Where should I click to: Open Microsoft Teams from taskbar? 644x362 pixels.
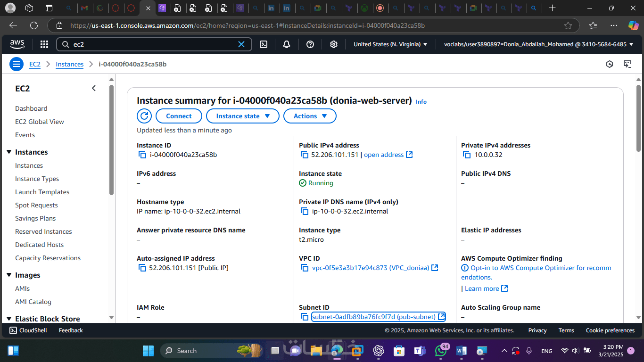[x=420, y=351]
